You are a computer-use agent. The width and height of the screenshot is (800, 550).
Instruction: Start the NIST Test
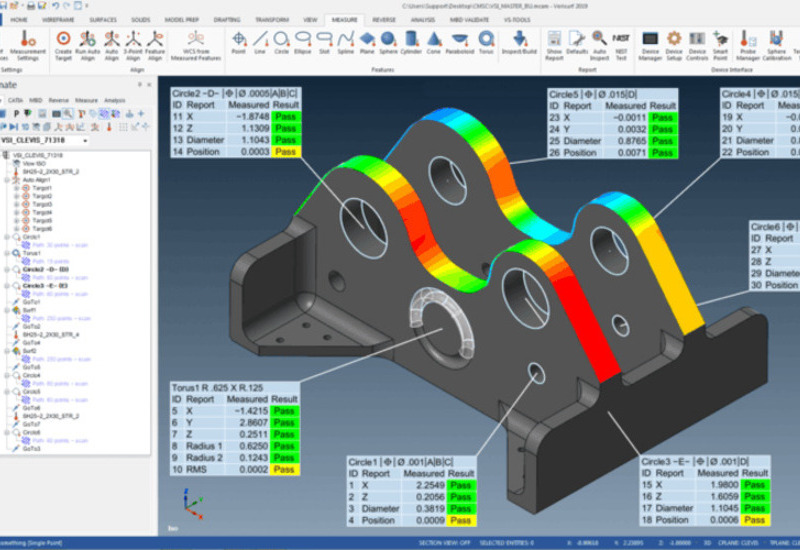coord(621,46)
